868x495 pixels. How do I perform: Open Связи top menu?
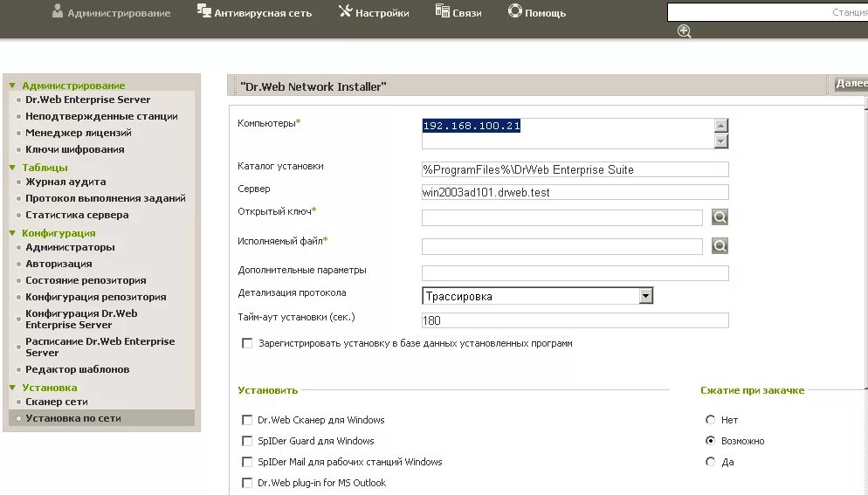coord(466,13)
